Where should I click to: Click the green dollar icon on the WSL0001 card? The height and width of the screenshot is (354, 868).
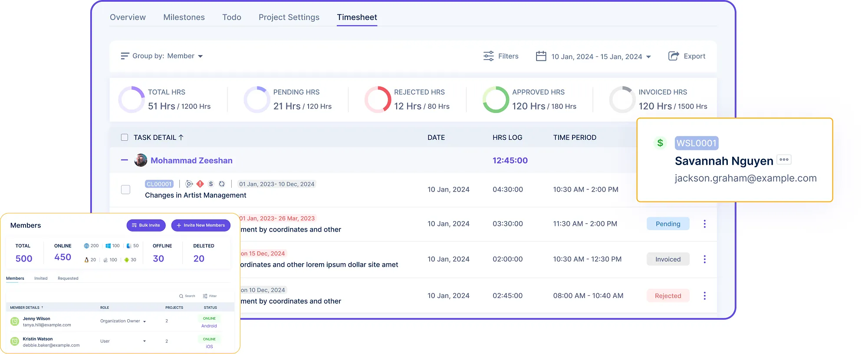tap(660, 143)
